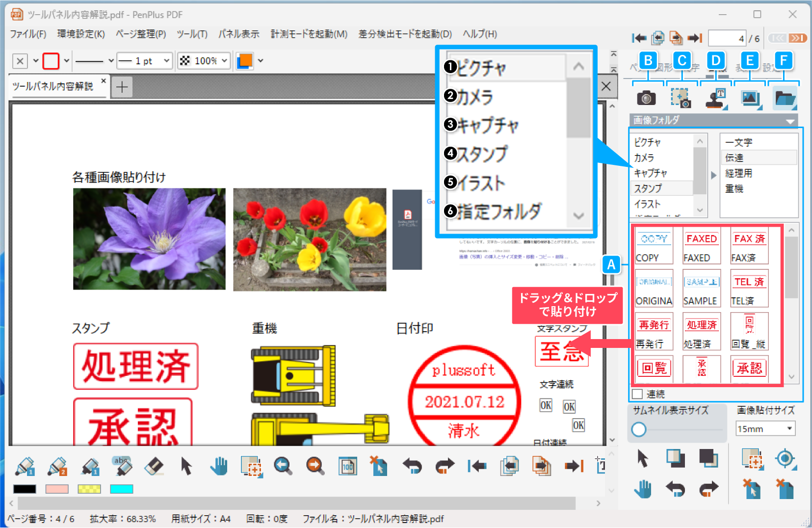Select the abc text highlighter pen tool
This screenshot has width=812, height=528.
pyautogui.click(x=122, y=466)
